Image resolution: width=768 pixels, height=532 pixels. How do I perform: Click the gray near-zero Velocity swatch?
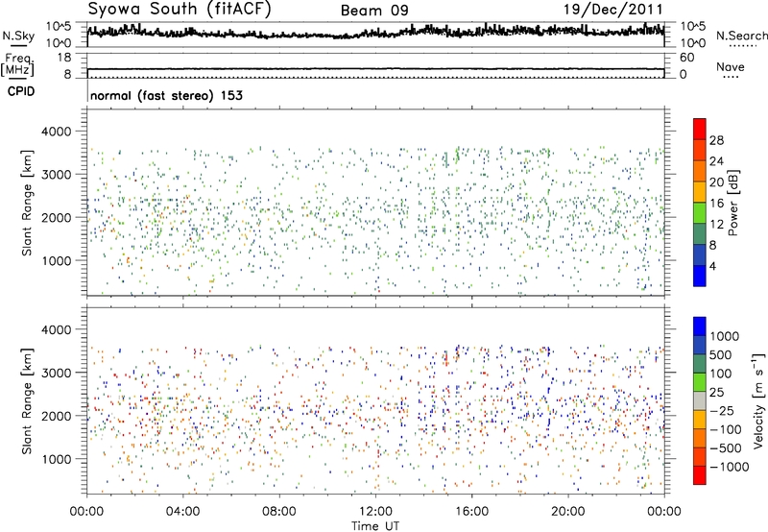700,400
